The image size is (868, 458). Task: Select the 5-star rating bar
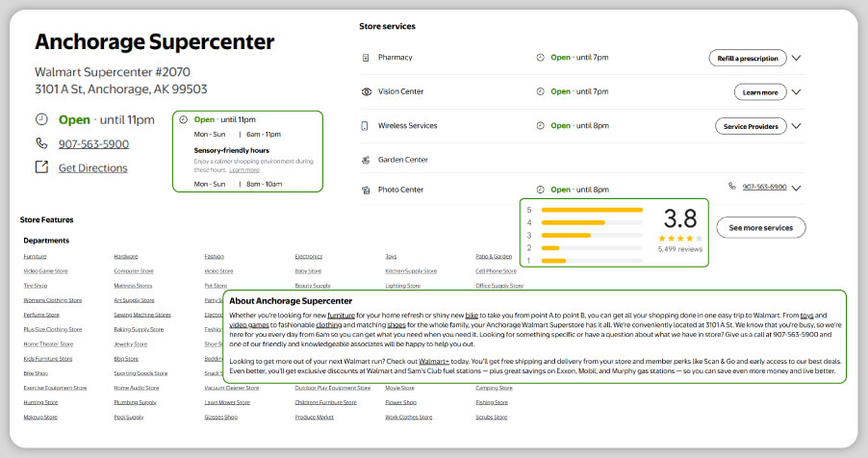coord(592,209)
